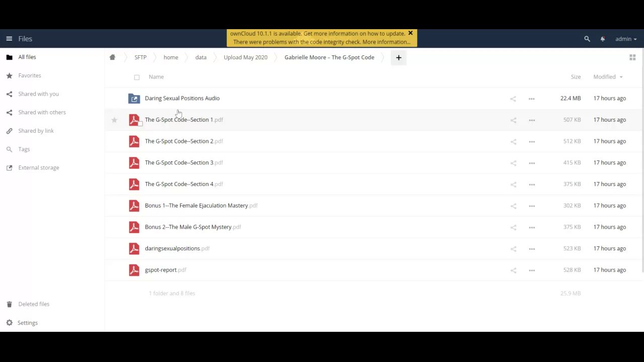Open The G-Spot Code--Section 2.pdf file name
Screen dimensions: 644x362
point(184,141)
